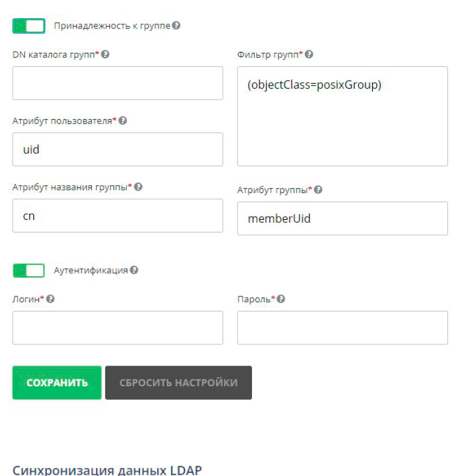Focus the Логин input field
Viewport: 459px width, 476px height.
pos(117,328)
